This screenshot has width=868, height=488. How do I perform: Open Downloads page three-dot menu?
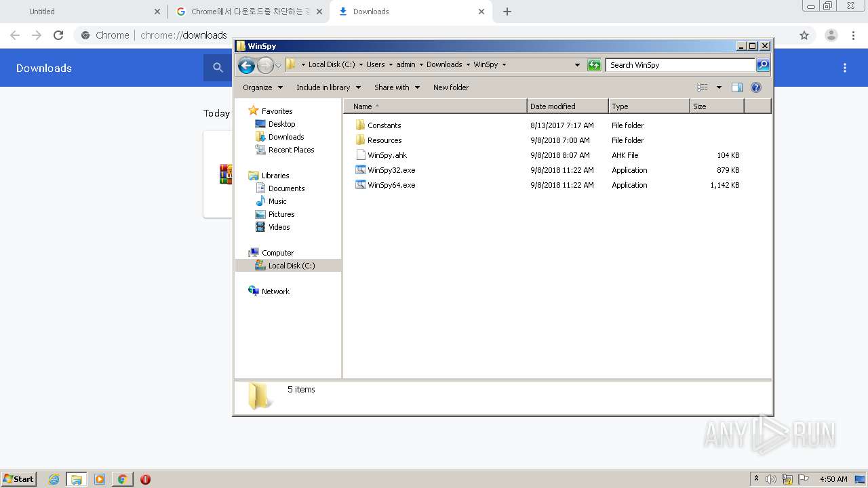pyautogui.click(x=845, y=68)
